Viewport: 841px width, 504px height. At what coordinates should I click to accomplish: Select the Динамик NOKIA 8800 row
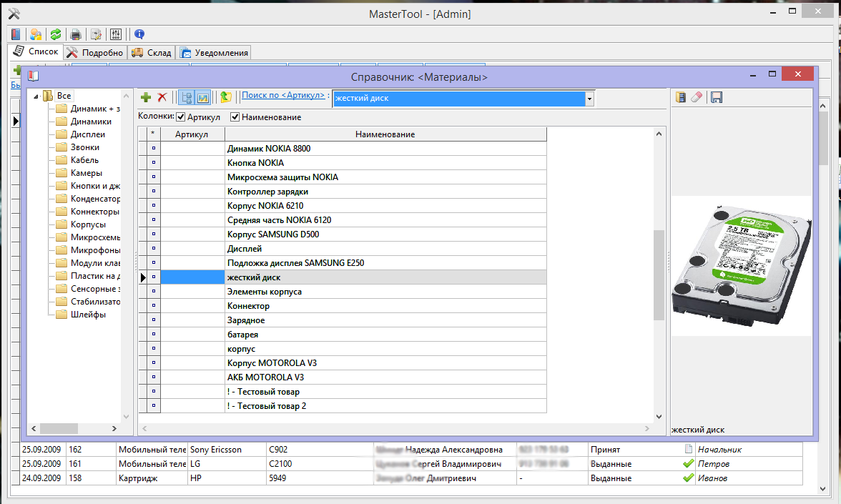coord(343,149)
